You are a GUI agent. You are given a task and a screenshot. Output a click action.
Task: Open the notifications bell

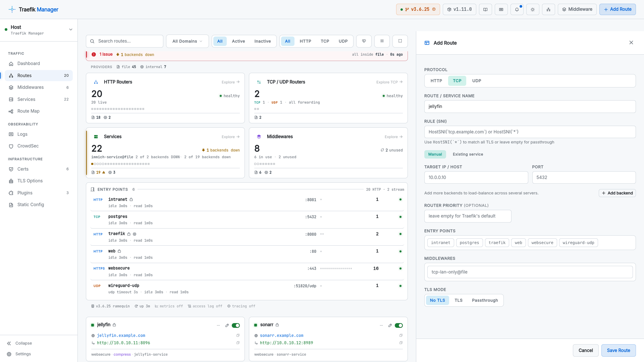(x=517, y=9)
